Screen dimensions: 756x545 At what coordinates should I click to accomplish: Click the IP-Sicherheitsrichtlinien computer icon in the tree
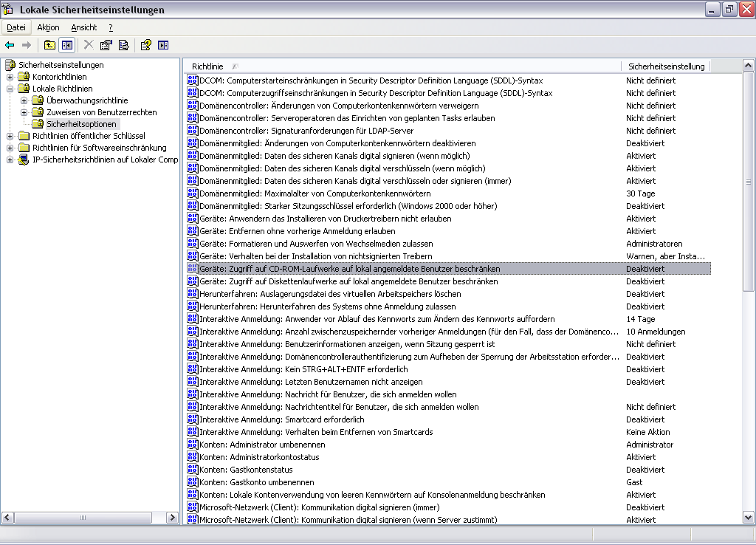click(x=24, y=160)
